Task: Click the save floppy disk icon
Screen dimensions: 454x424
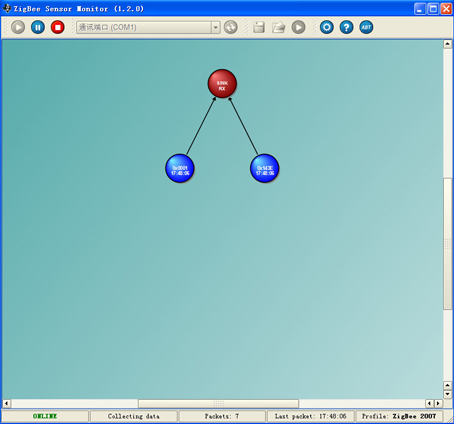Action: coord(259,27)
